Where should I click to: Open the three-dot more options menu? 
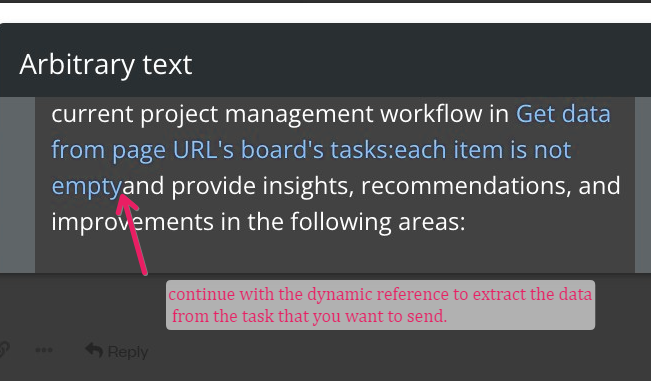[44, 350]
